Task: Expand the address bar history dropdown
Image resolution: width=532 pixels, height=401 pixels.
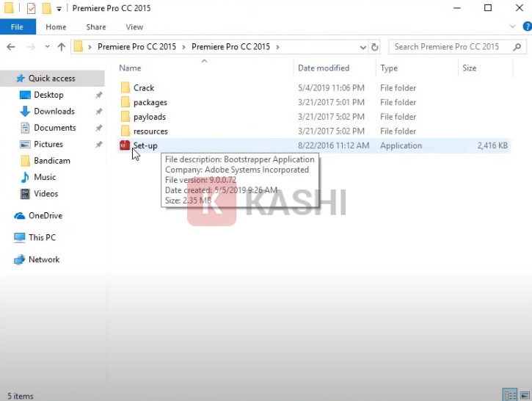Action: [x=363, y=47]
